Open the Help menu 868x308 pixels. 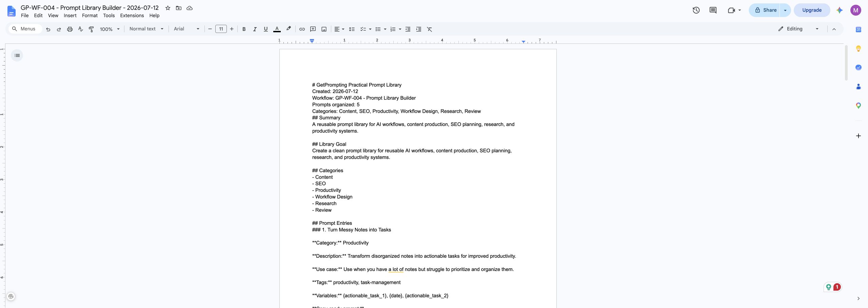click(x=154, y=16)
